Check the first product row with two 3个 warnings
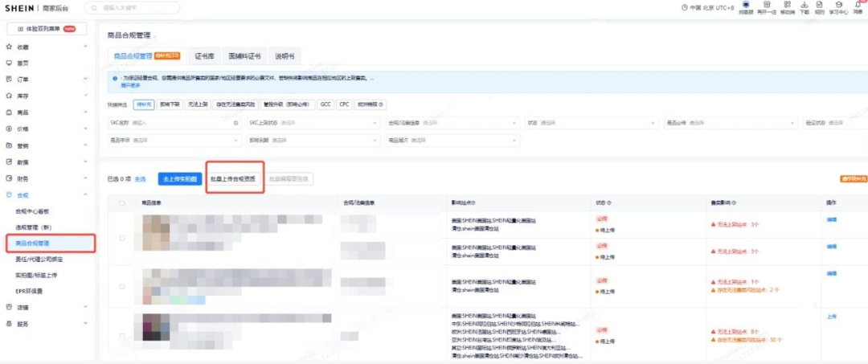The image size is (868, 364). coord(122,239)
